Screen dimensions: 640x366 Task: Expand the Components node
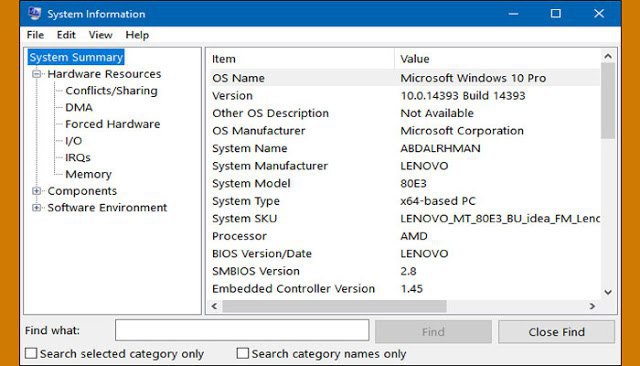click(37, 191)
